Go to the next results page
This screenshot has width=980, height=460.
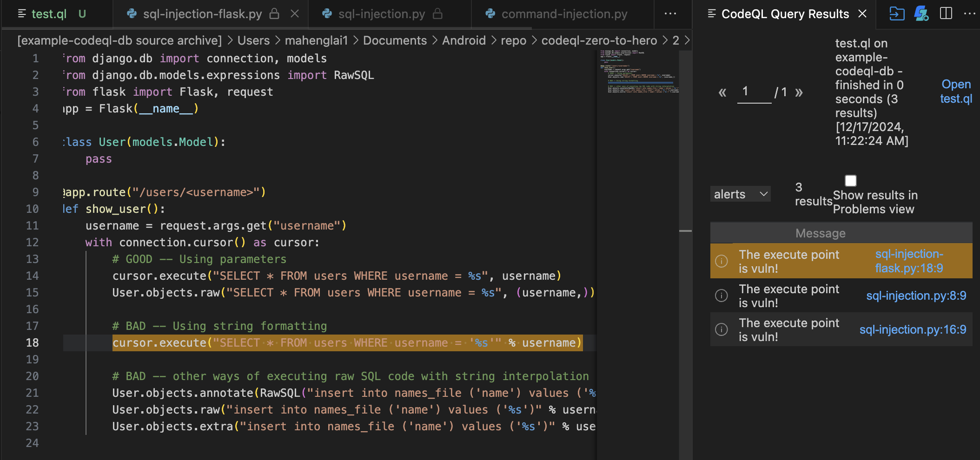click(799, 92)
